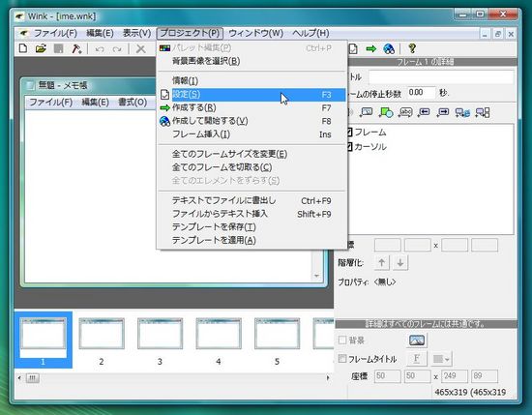Viewport: 532px width, 415px height.
Task: Choose ファイルからテキスト挿入 entry
Action: coord(251,214)
